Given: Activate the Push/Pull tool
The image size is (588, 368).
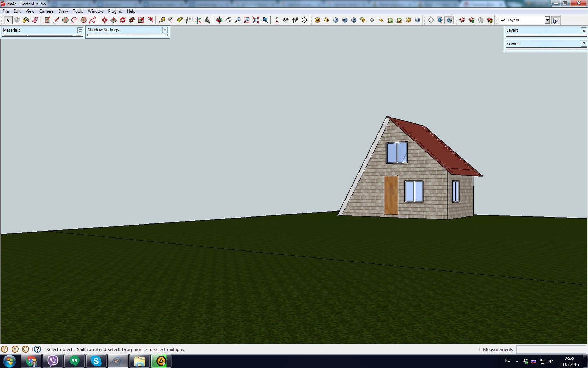Looking at the screenshot, I should pyautogui.click(x=114, y=20).
